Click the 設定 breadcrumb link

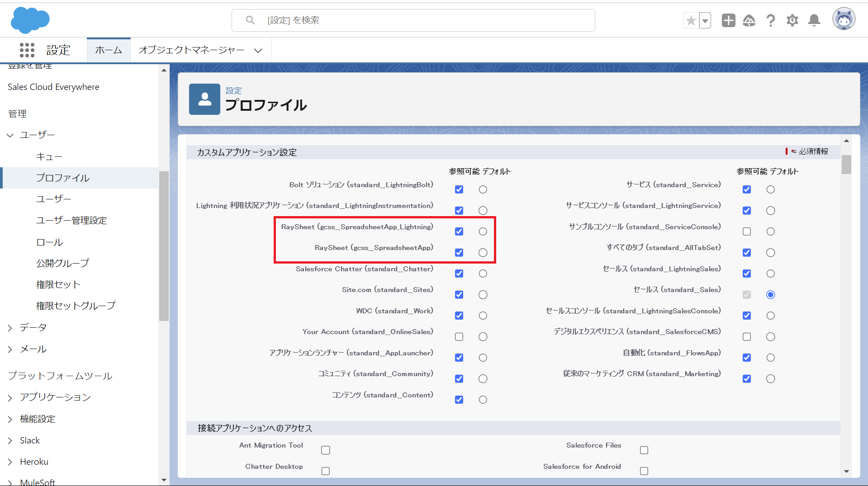coord(234,90)
